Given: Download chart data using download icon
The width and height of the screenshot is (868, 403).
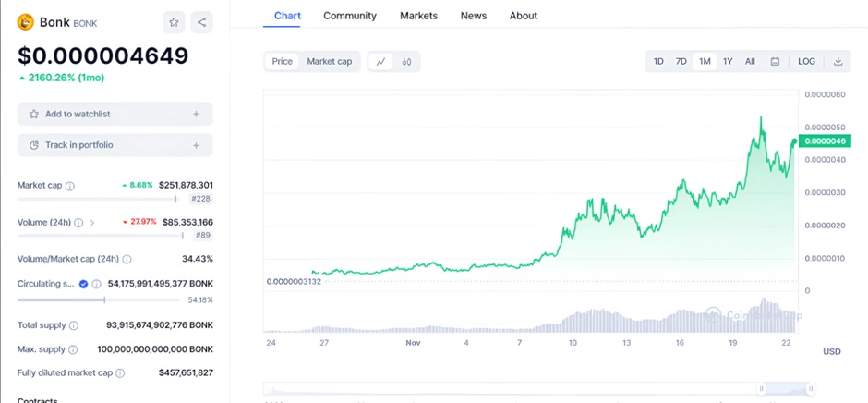Looking at the screenshot, I should pos(838,62).
